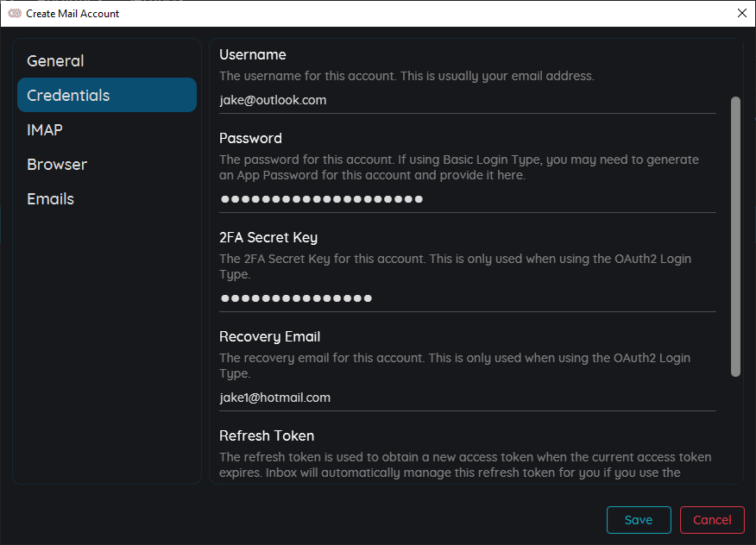Click the Refresh Token heading
Screen dimensions: 756x545
[266, 435]
